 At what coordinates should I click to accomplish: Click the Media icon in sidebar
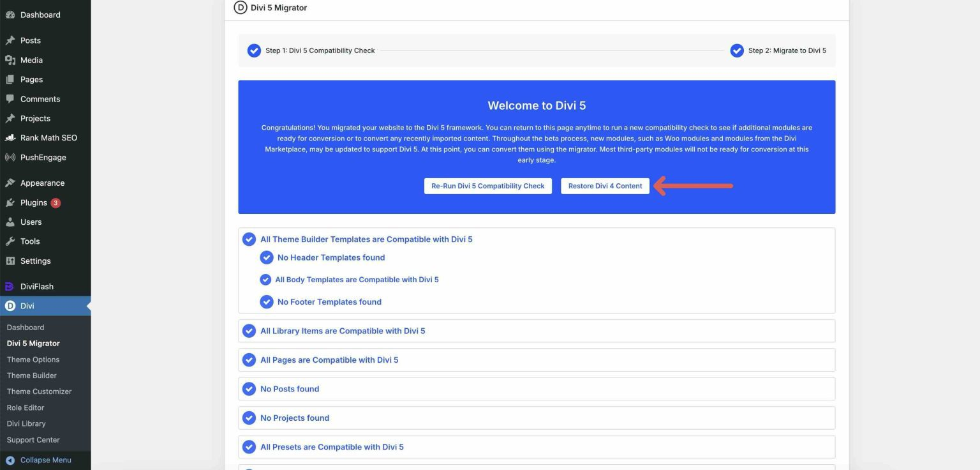pos(10,60)
